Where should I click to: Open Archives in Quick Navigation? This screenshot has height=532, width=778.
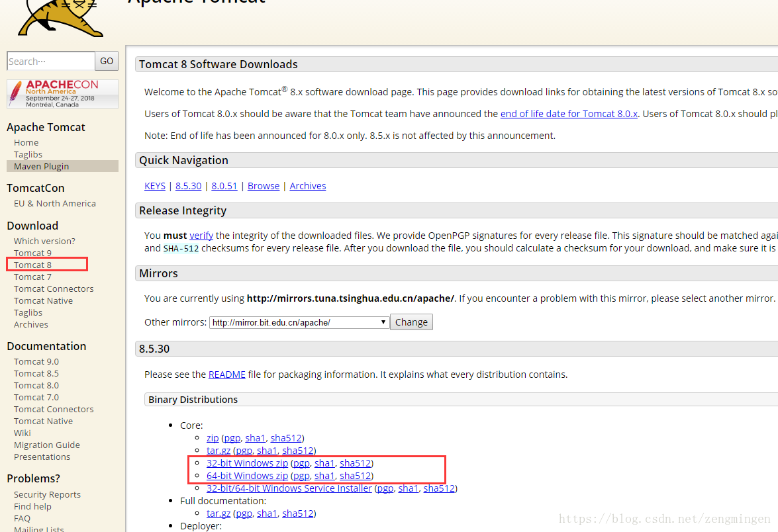tap(308, 186)
